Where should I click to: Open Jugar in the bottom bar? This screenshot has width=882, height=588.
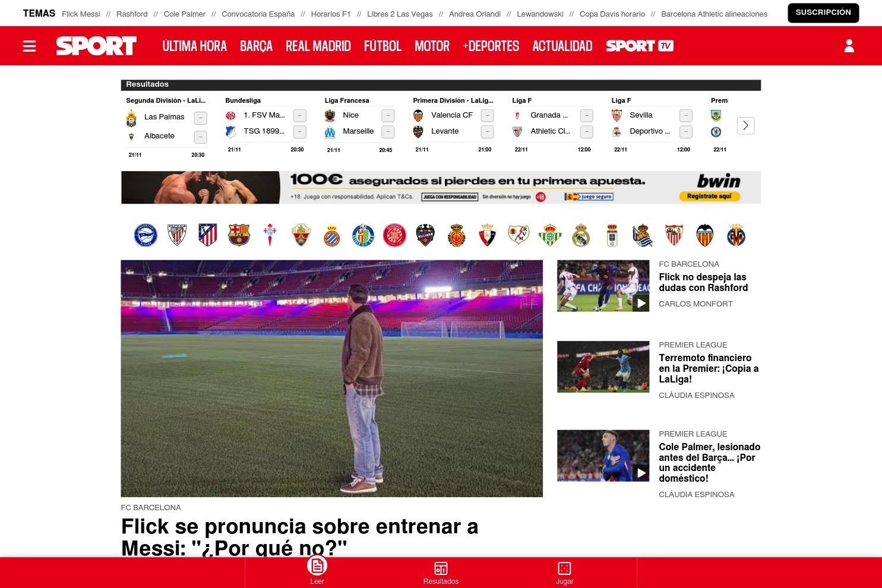click(x=564, y=573)
